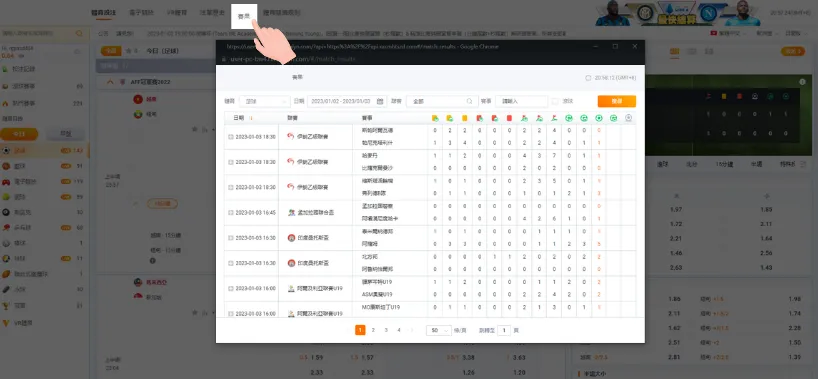The image size is (818, 379).
Task: Click the basketball icon in the background sidebar
Action: [x=6, y=166]
